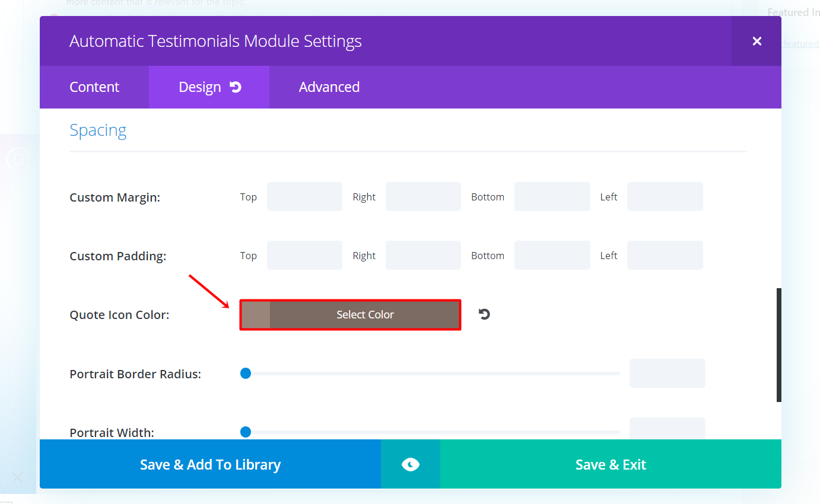Select the Design tab

pyautogui.click(x=200, y=87)
